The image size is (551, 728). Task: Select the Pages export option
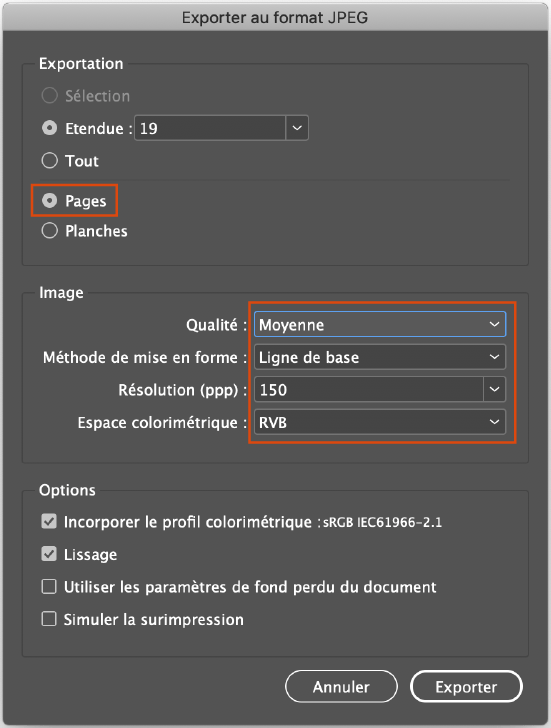49,201
